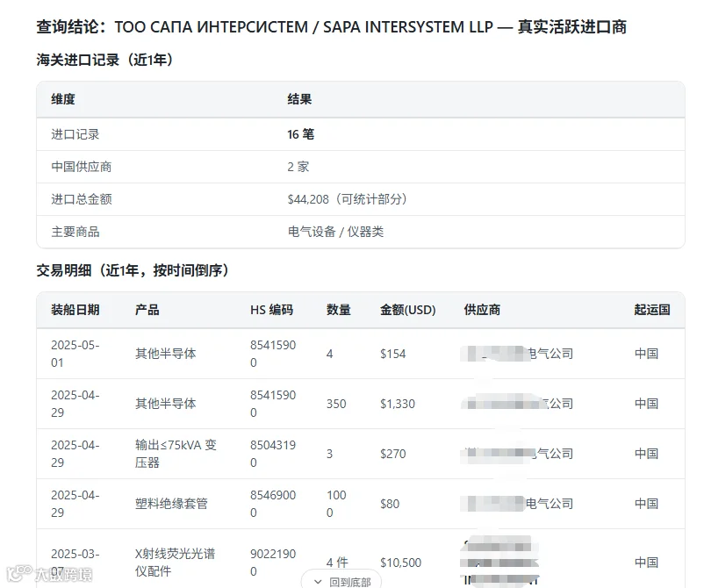Select the 进口记录 row label
This screenshot has width=704, height=588.
point(75,134)
